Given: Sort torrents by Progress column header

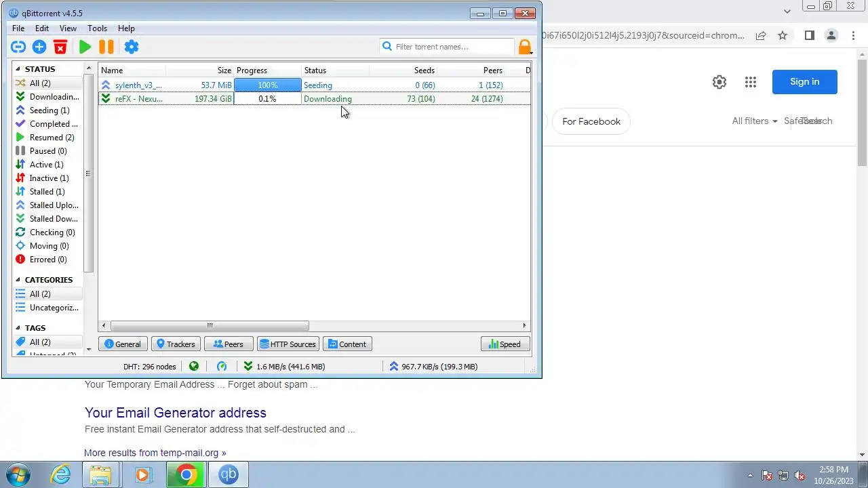Looking at the screenshot, I should pos(268,70).
